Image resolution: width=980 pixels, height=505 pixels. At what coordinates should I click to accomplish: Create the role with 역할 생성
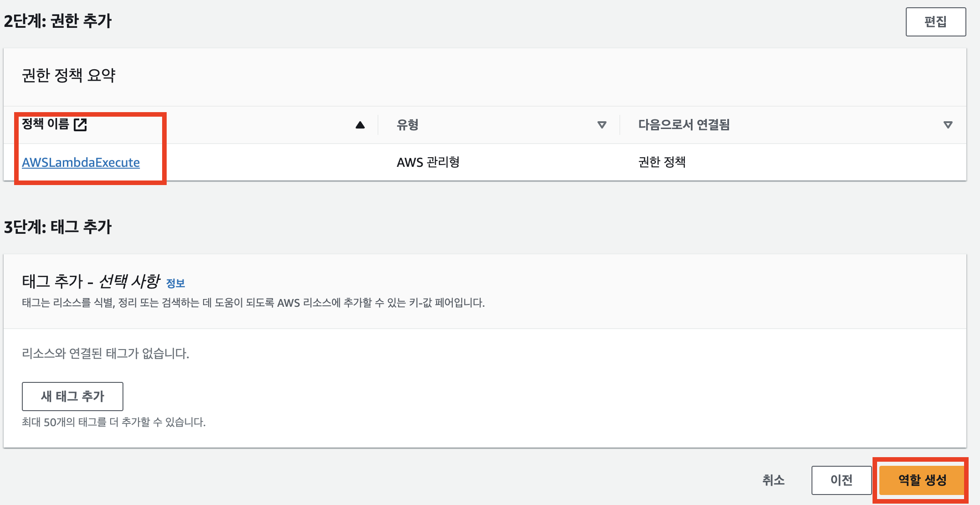coord(922,480)
